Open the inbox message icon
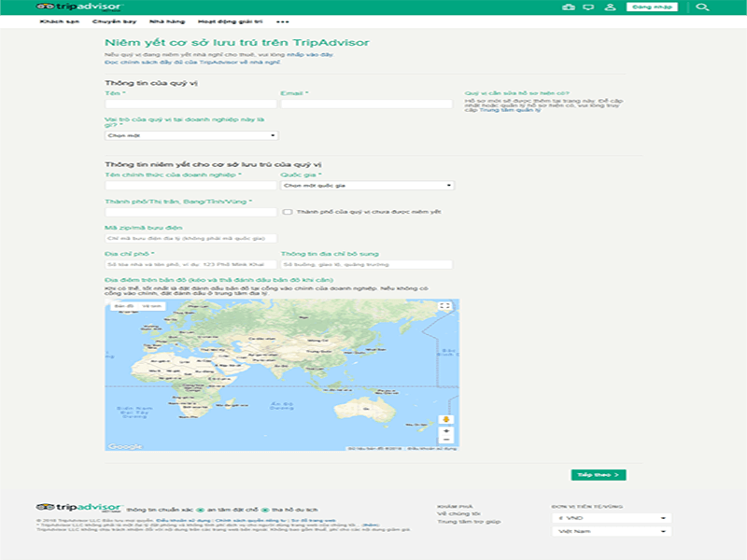 588,7
